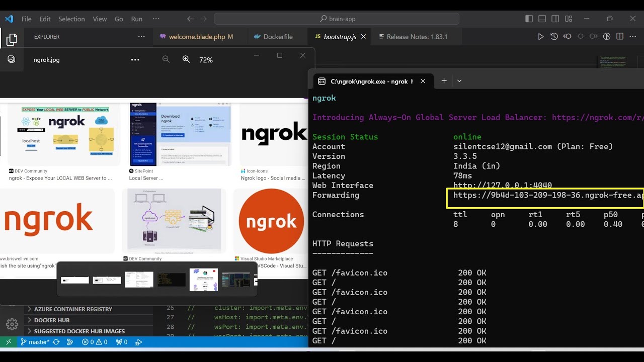Run the file with the play icon
This screenshot has width=644, height=362.
point(541,37)
